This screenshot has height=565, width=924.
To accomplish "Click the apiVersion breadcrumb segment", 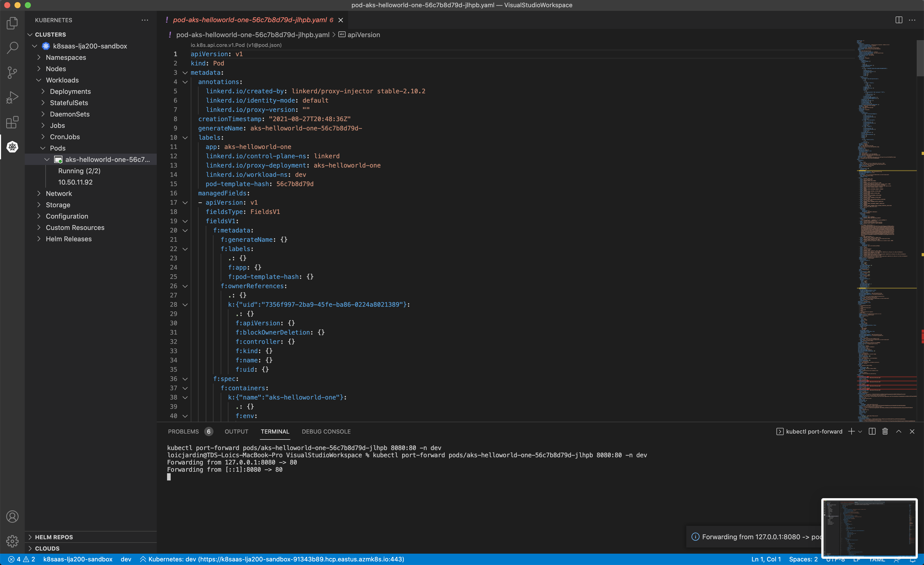I will pos(359,35).
